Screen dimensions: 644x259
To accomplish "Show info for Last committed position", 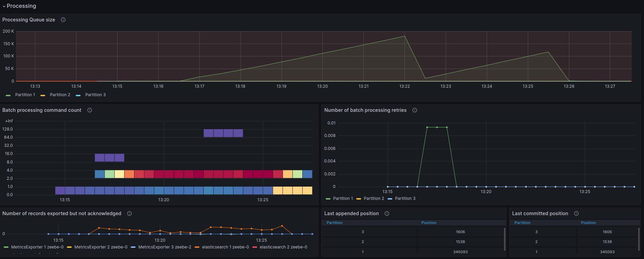I will tap(576, 213).
